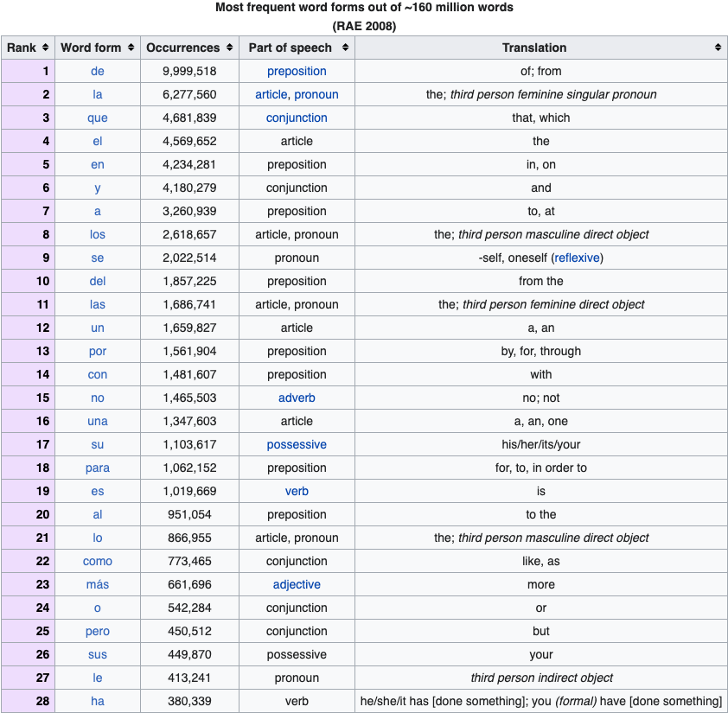Follow the 'pronoun' link in row 2
This screenshot has width=728, height=713.
(316, 94)
